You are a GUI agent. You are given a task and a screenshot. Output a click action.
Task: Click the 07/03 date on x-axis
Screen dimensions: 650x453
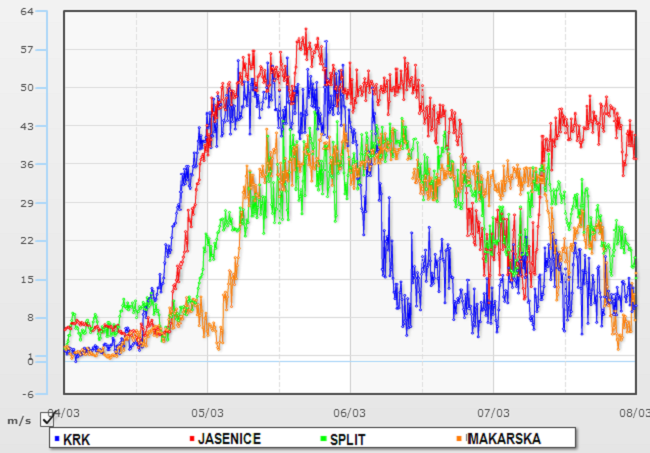click(493, 411)
